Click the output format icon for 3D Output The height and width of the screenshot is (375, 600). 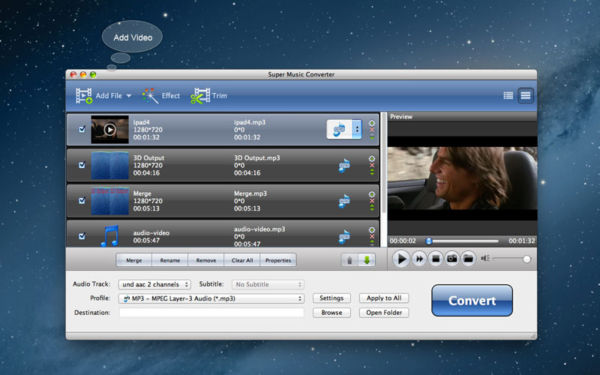tap(344, 165)
